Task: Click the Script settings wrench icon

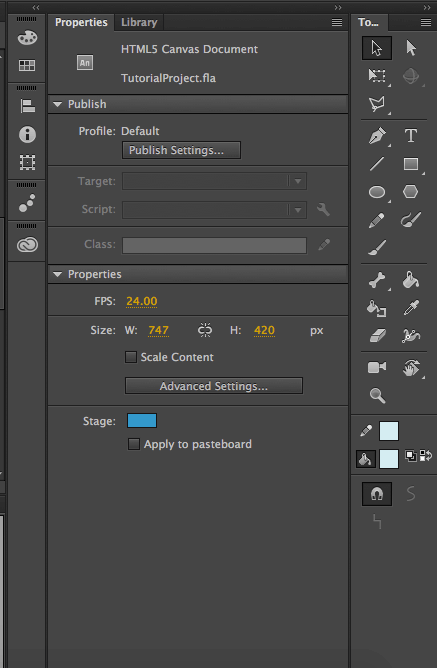Action: [x=323, y=209]
